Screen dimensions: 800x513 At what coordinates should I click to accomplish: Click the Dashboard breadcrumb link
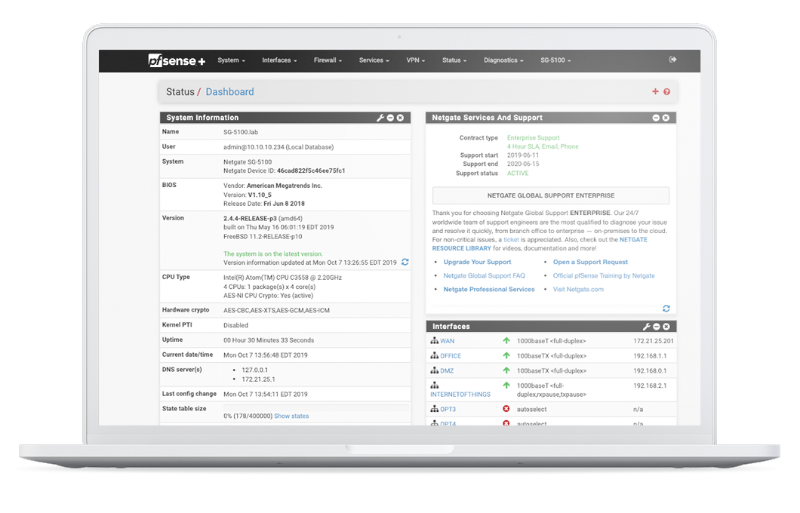(x=230, y=92)
